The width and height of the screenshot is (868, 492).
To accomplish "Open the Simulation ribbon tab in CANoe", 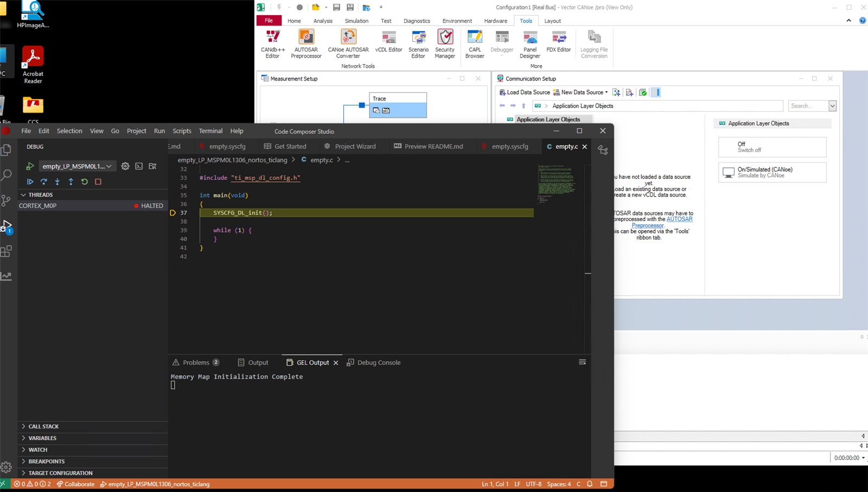I will (x=356, y=21).
